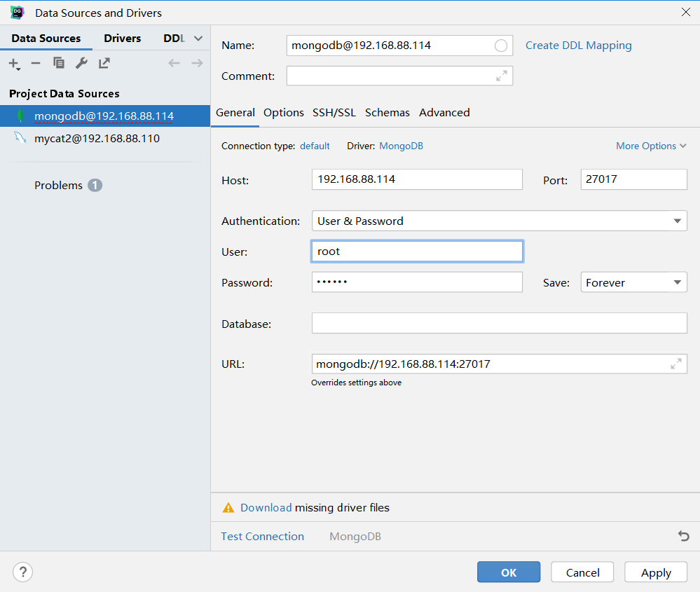The height and width of the screenshot is (592, 700).
Task: Focus the User input field
Action: (417, 252)
